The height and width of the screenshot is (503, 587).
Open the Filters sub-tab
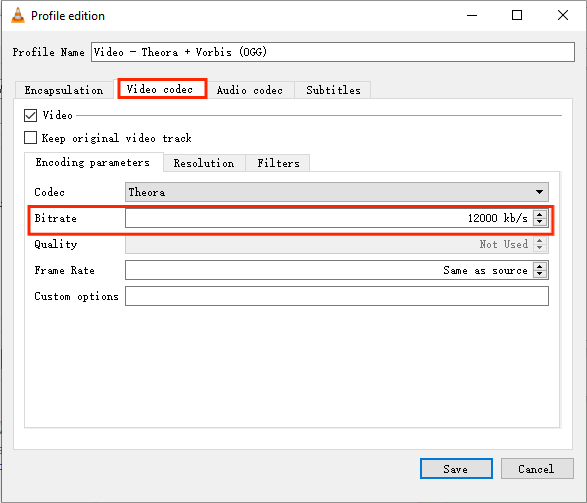pyautogui.click(x=278, y=163)
